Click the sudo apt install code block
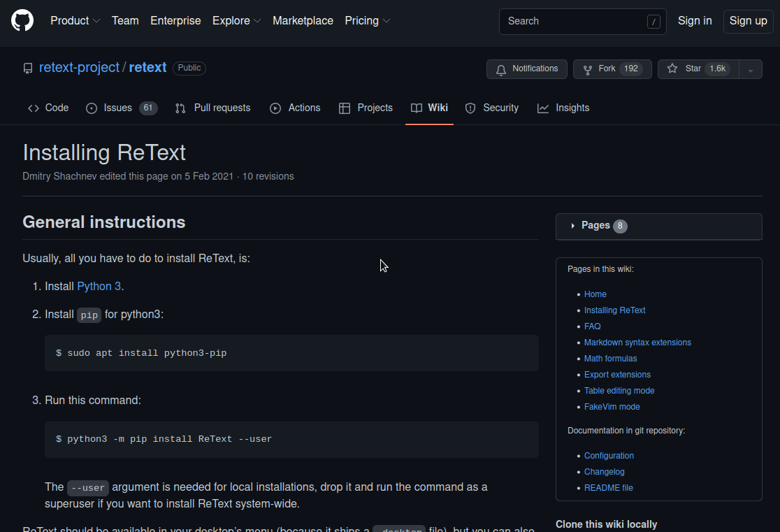The height and width of the screenshot is (532, 780). (291, 353)
